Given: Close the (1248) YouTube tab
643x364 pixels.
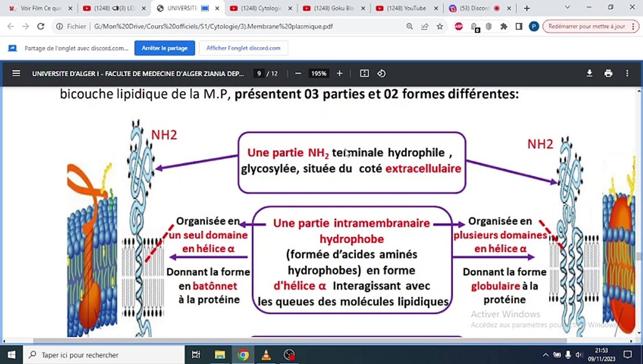Looking at the screenshot, I should click(436, 8).
